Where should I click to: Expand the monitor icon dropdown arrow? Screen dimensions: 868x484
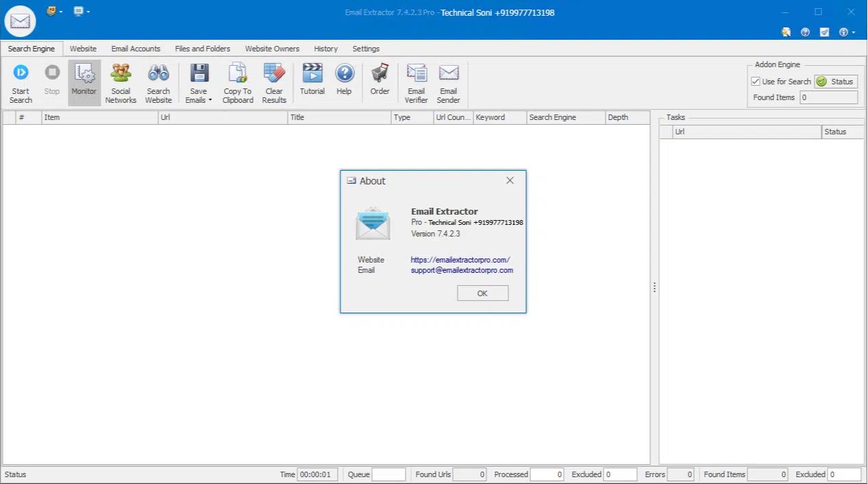(88, 12)
